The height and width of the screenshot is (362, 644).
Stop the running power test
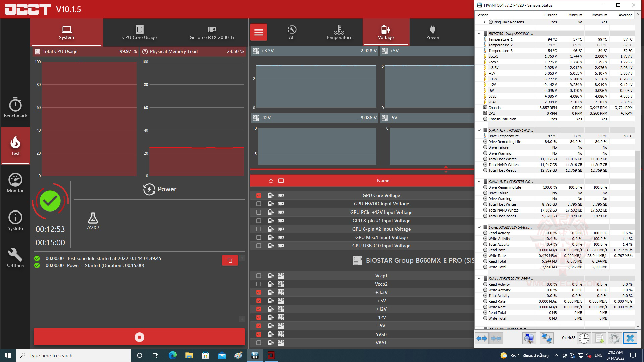[x=139, y=337]
